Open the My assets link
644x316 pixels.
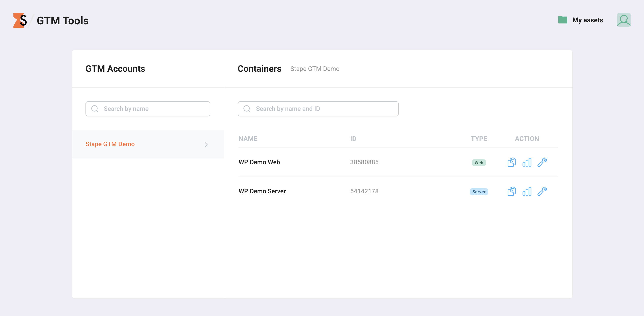point(588,20)
